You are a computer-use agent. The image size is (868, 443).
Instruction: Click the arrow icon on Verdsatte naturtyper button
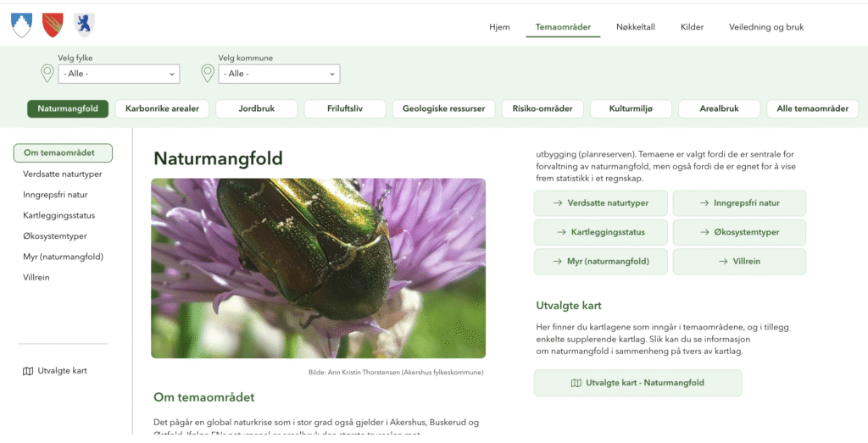click(x=558, y=203)
